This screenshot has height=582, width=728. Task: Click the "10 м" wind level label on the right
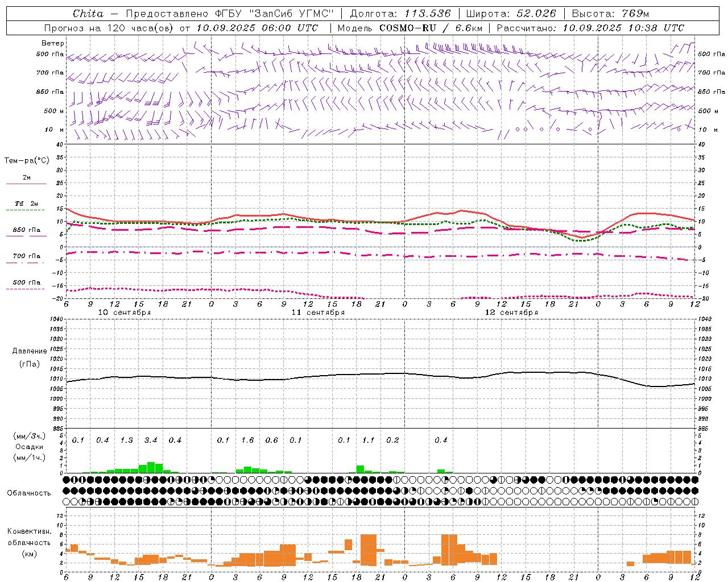coord(709,130)
